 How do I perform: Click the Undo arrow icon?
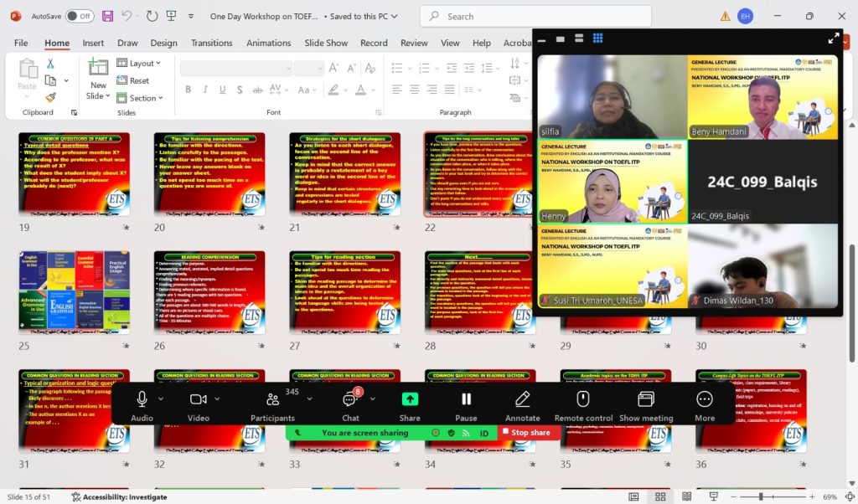pos(127,16)
